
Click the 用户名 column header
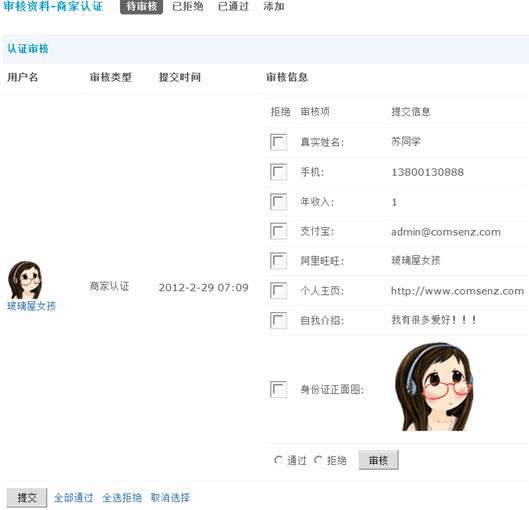tap(23, 77)
